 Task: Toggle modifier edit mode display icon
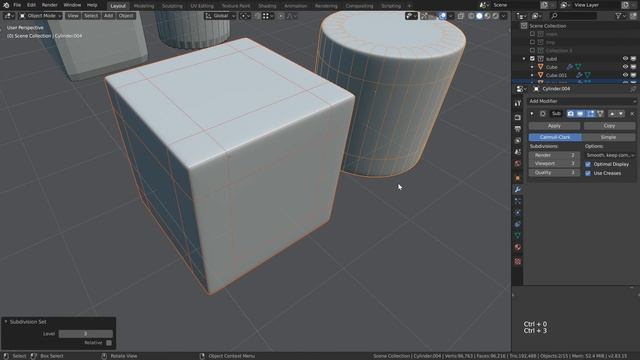(x=590, y=114)
